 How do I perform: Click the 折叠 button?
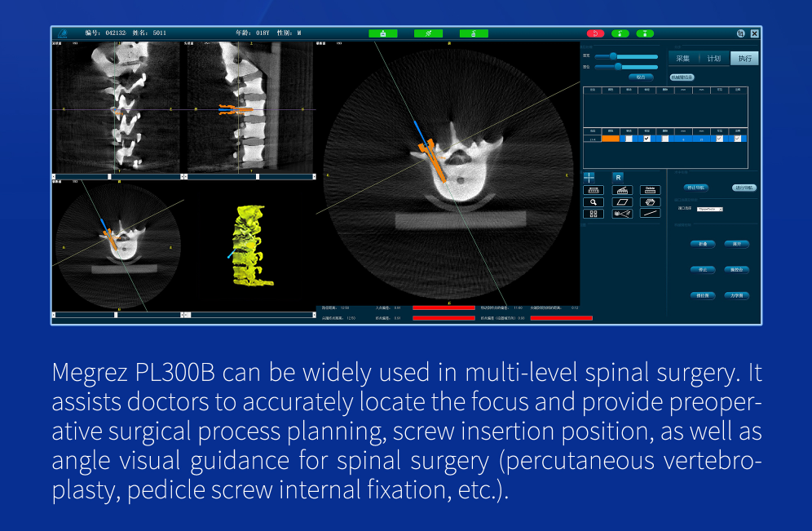703,244
